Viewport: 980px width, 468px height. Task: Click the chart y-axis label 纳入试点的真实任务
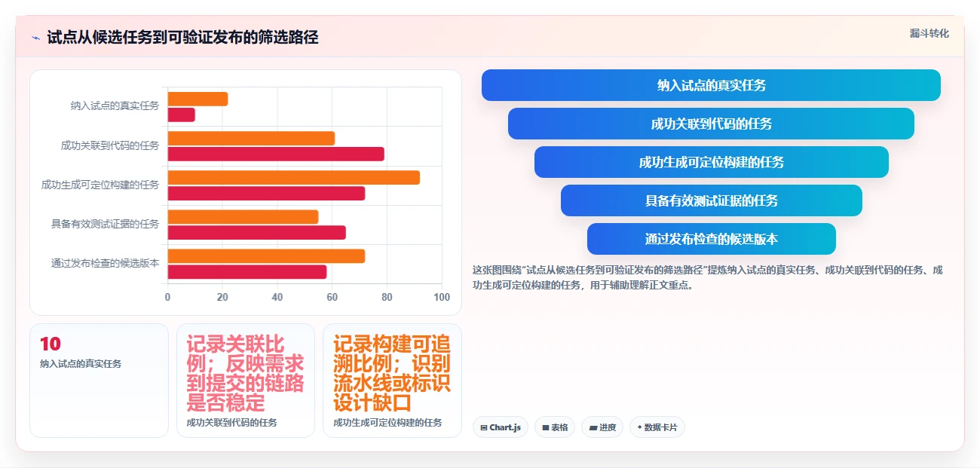pyautogui.click(x=115, y=106)
